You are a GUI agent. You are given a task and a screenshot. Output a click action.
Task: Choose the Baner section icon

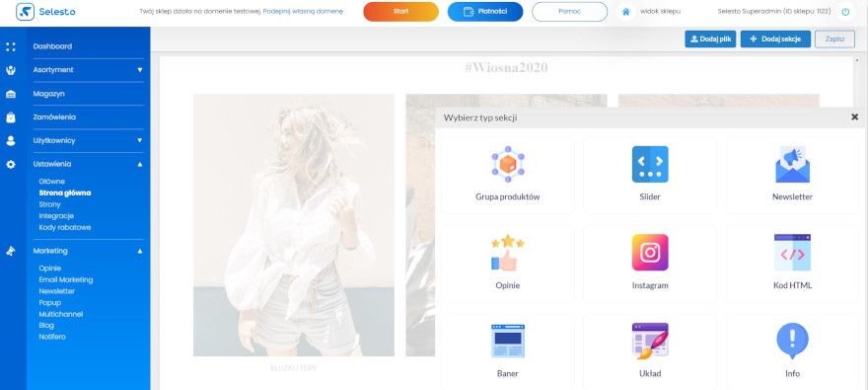coord(508,342)
